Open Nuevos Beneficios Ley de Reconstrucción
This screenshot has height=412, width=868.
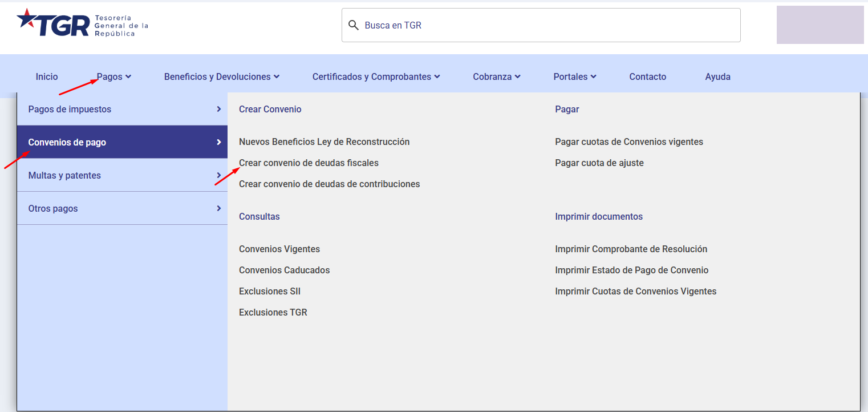(x=324, y=142)
